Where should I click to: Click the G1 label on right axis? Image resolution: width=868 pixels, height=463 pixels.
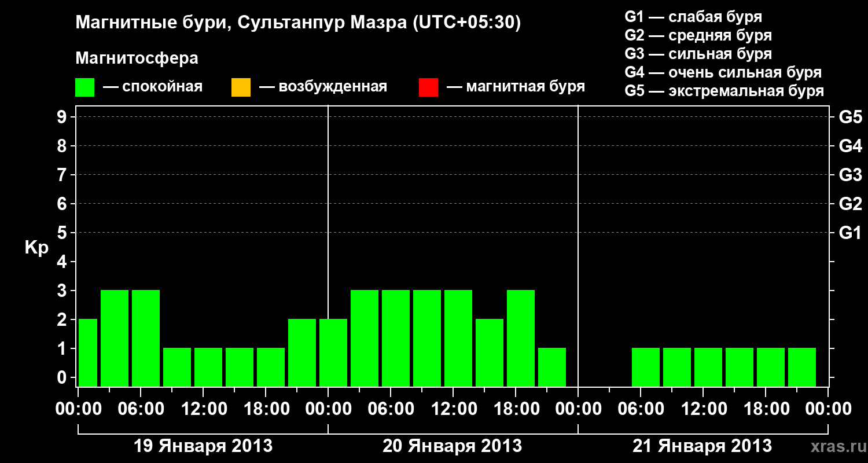coord(851,233)
